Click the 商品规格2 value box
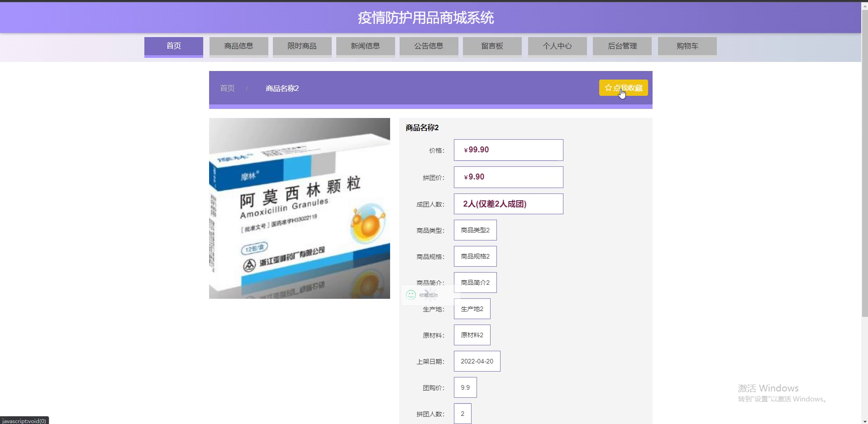Screen dimensions: 868x424 point(475,256)
